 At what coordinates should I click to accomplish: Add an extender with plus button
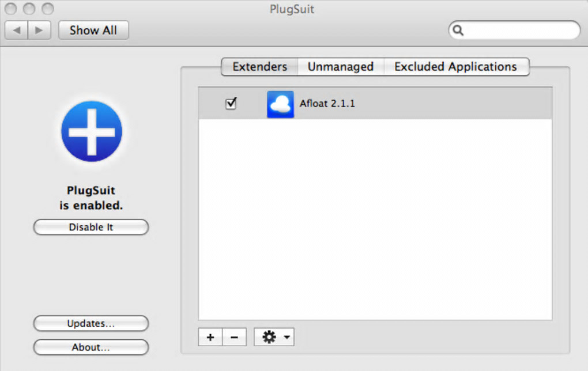(x=210, y=337)
